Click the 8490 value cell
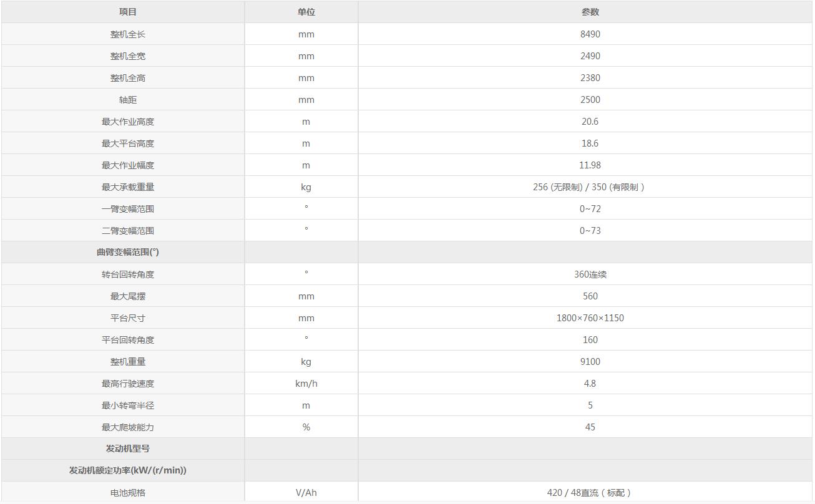815x504 pixels. [590, 34]
